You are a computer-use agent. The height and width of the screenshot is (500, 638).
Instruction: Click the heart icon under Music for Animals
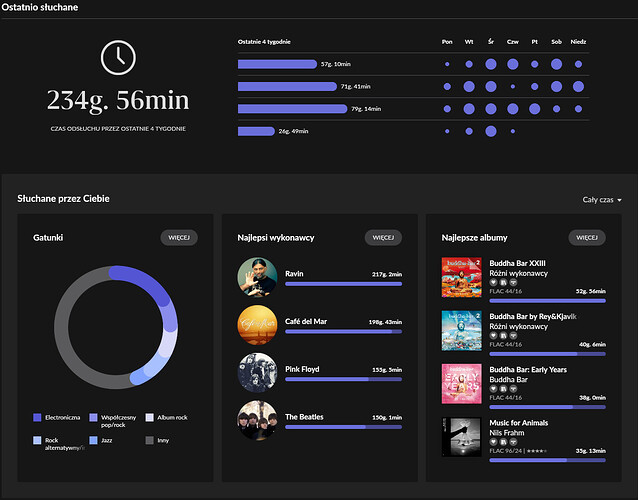[x=493, y=442]
